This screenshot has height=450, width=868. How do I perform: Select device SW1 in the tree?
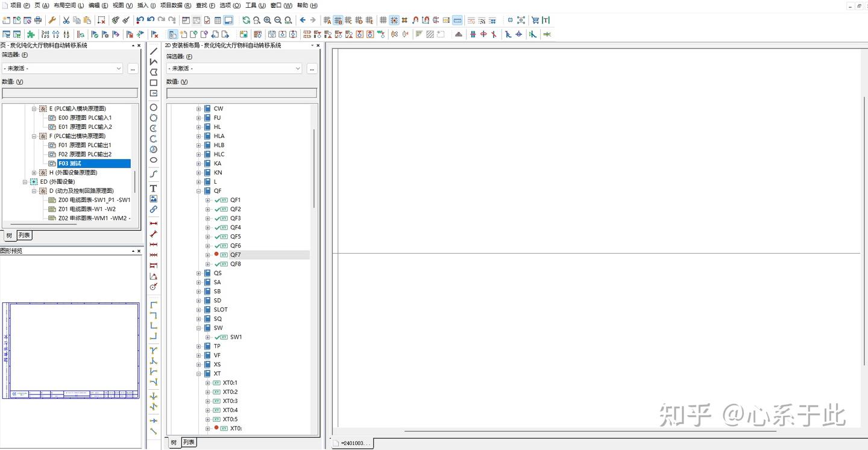236,337
